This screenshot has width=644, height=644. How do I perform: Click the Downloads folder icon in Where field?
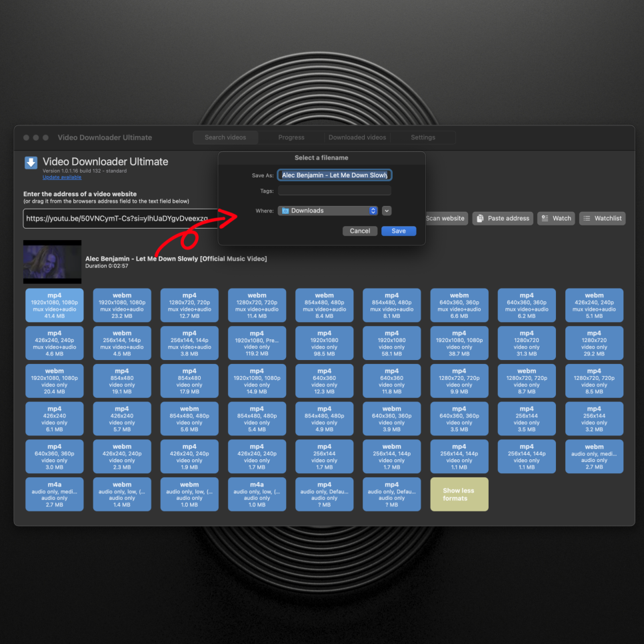point(285,211)
